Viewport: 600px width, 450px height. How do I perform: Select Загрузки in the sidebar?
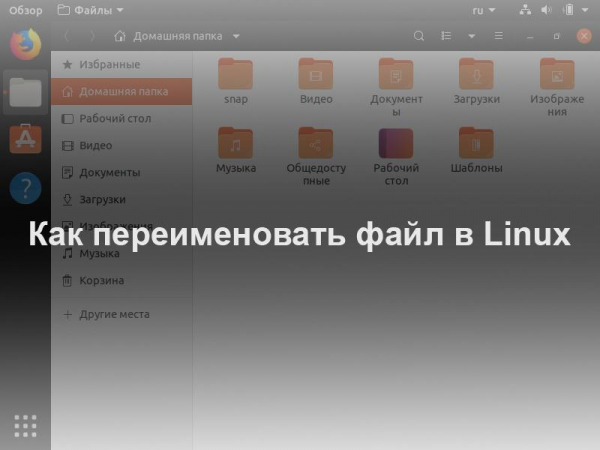(x=122, y=199)
